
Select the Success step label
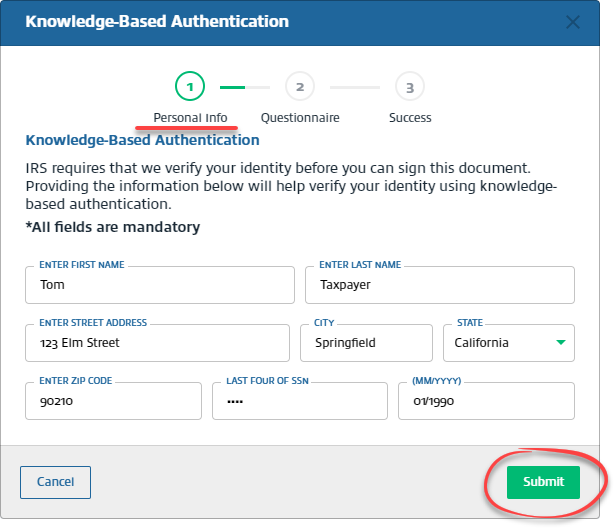coord(410,117)
